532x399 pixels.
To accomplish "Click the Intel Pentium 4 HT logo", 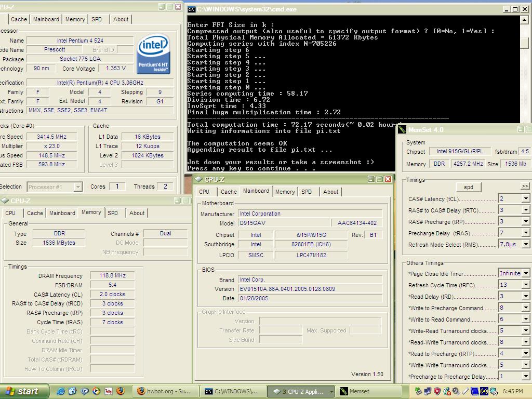I will [x=153, y=54].
